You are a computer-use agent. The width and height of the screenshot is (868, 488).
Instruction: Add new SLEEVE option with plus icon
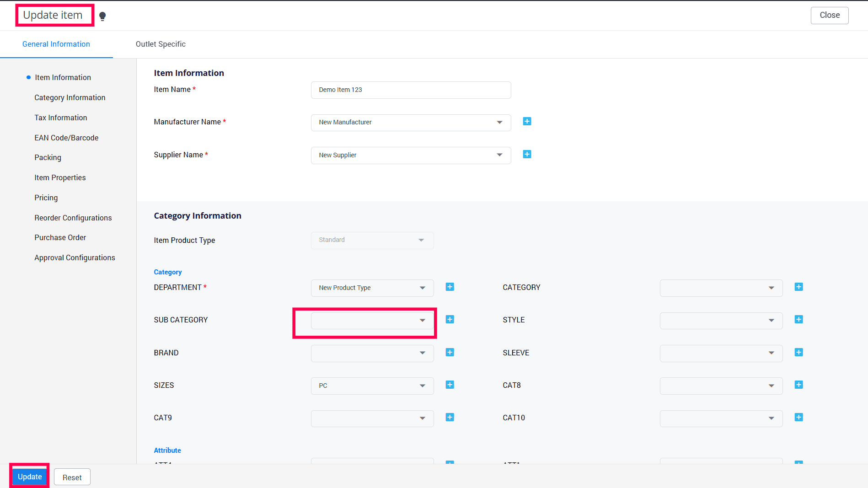click(798, 352)
